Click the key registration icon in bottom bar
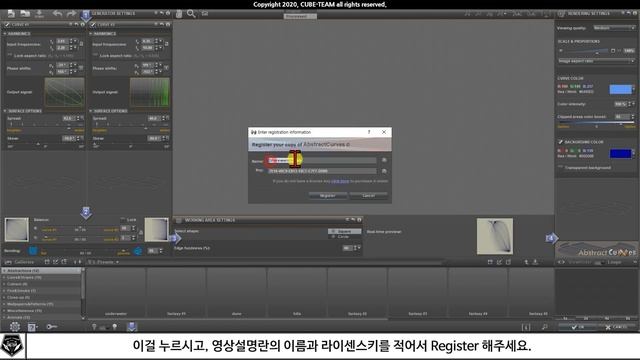 [52, 327]
